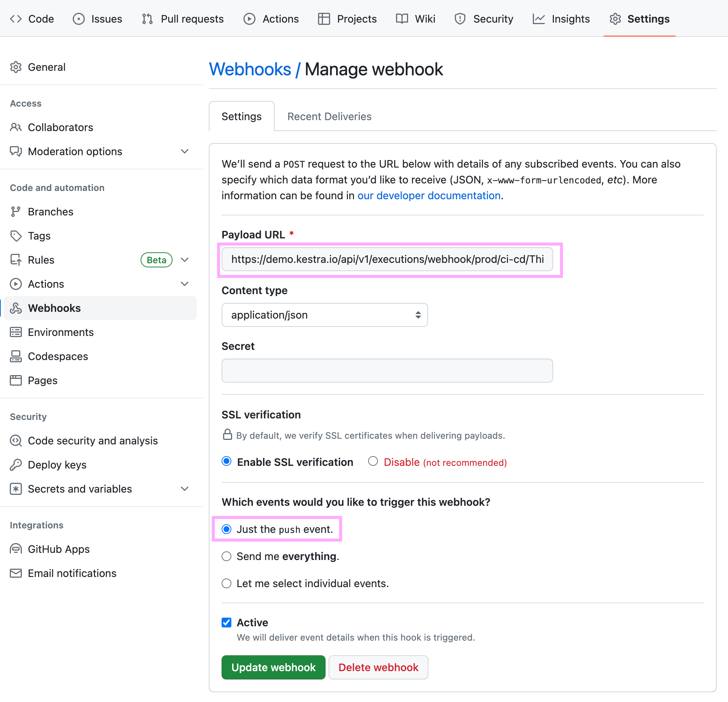This screenshot has height=702, width=728.
Task: Click the Deploy keys icon
Action: [16, 465]
